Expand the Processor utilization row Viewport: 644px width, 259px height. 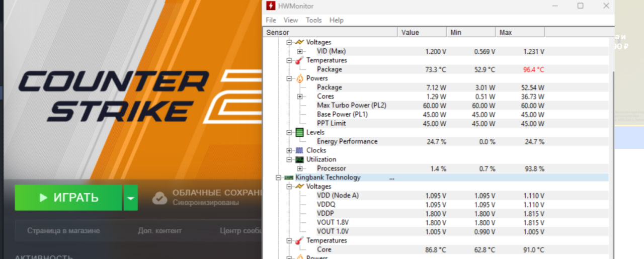tap(300, 168)
